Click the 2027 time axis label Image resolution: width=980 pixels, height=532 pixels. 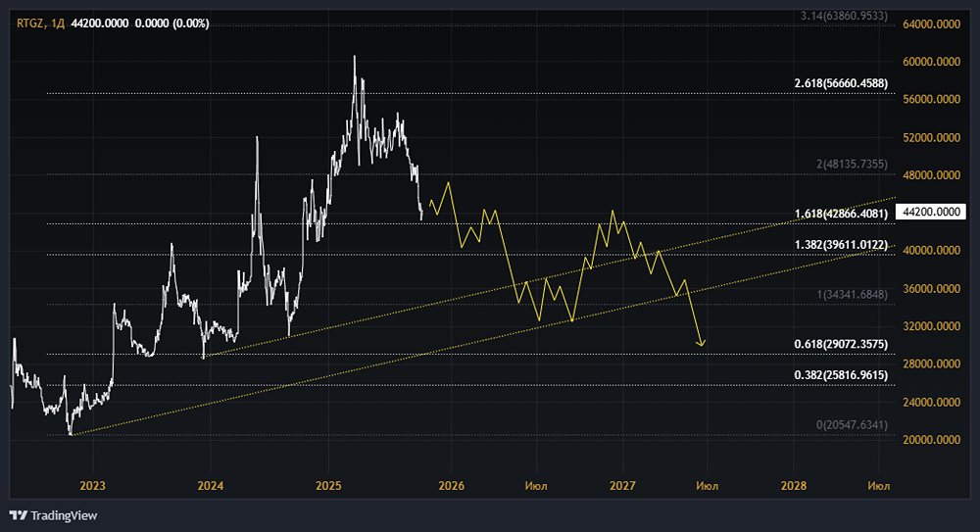pos(622,486)
